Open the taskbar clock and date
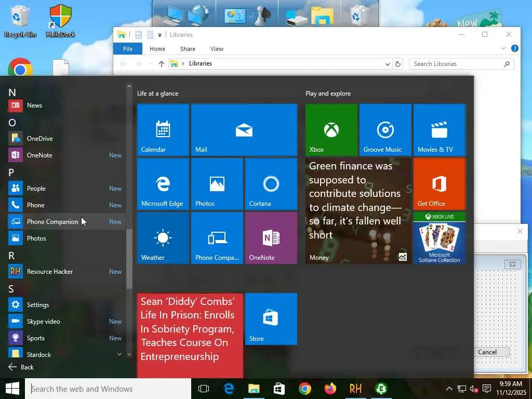Viewport: 532px width, 399px height. [511, 389]
